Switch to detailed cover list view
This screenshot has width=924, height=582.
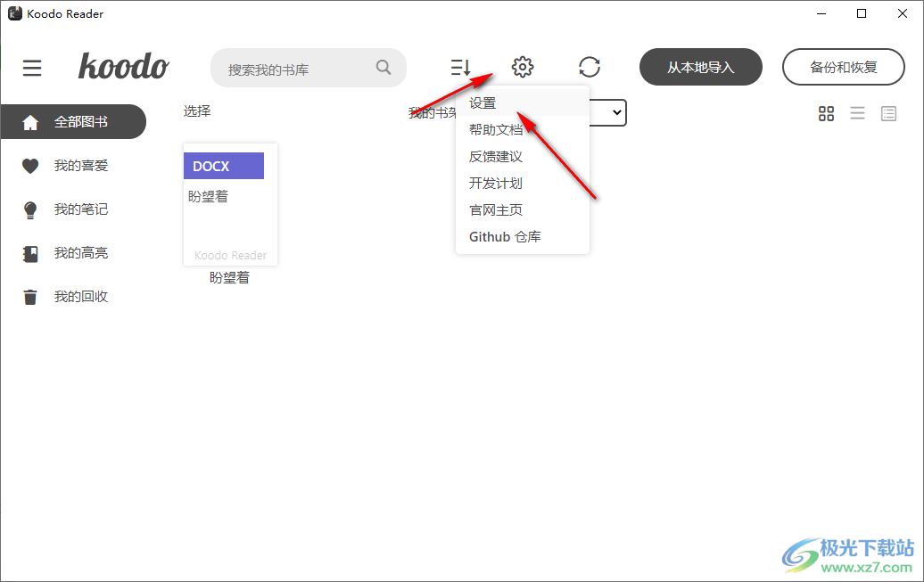[888, 113]
